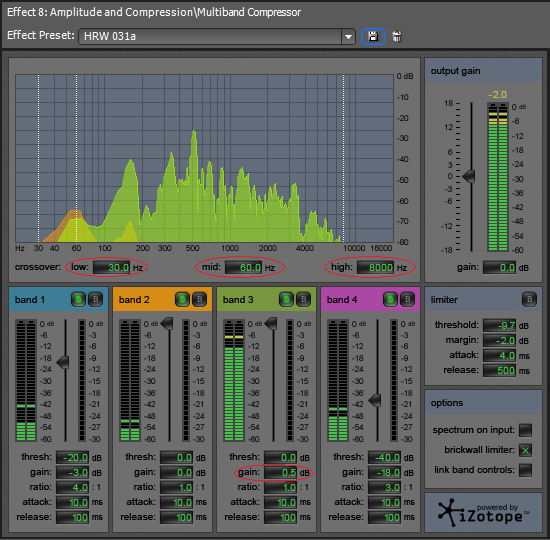The image size is (550, 540).
Task: Solo band 1
Action: 78,300
